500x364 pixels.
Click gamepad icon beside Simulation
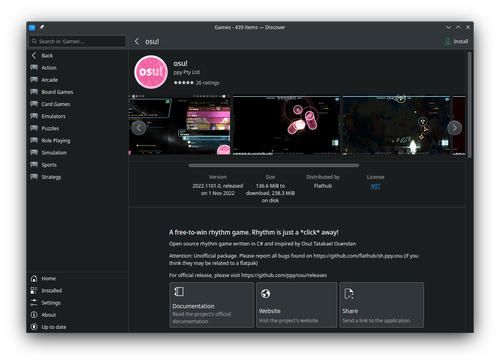pyautogui.click(x=34, y=152)
